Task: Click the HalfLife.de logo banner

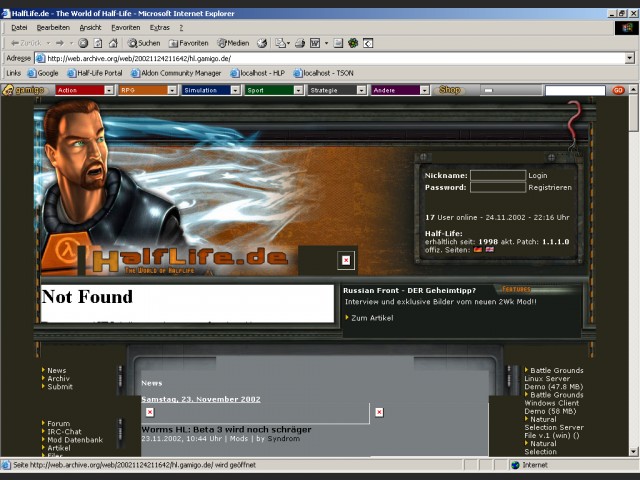Action: [190, 261]
